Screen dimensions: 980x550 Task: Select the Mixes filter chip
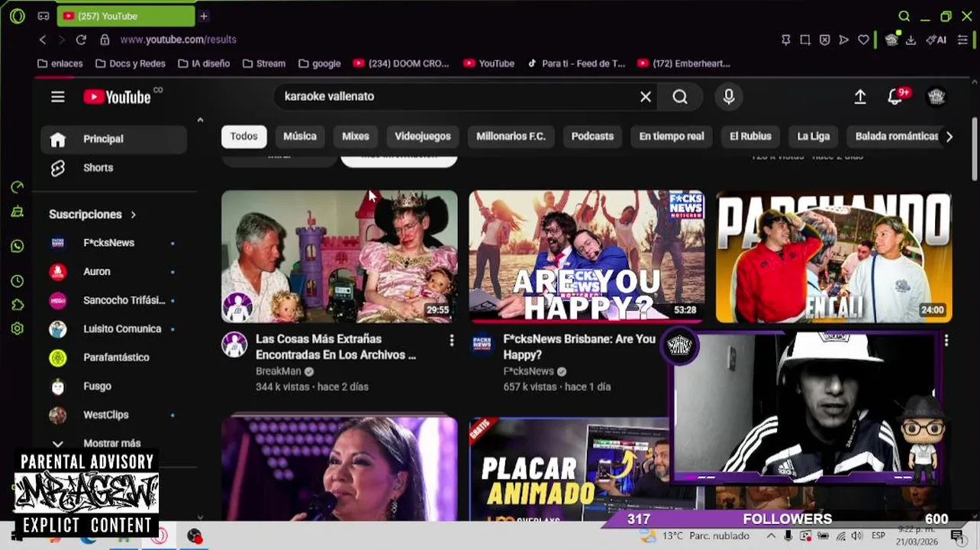tap(356, 136)
